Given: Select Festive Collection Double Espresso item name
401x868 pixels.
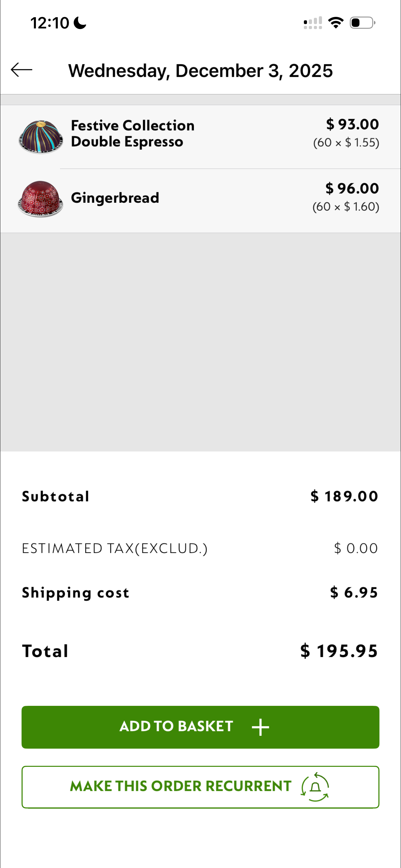Looking at the screenshot, I should click(x=133, y=133).
